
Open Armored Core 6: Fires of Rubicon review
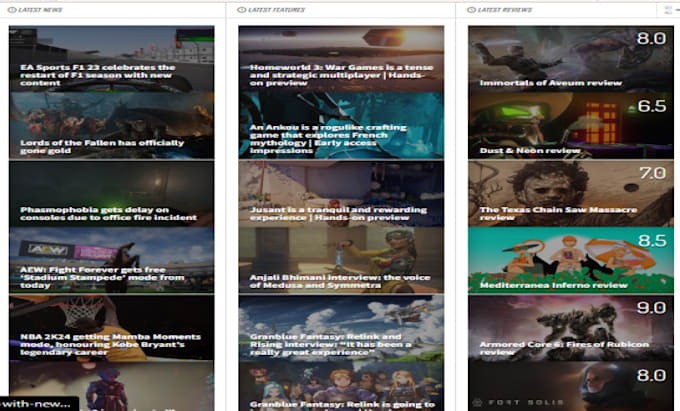(x=571, y=328)
